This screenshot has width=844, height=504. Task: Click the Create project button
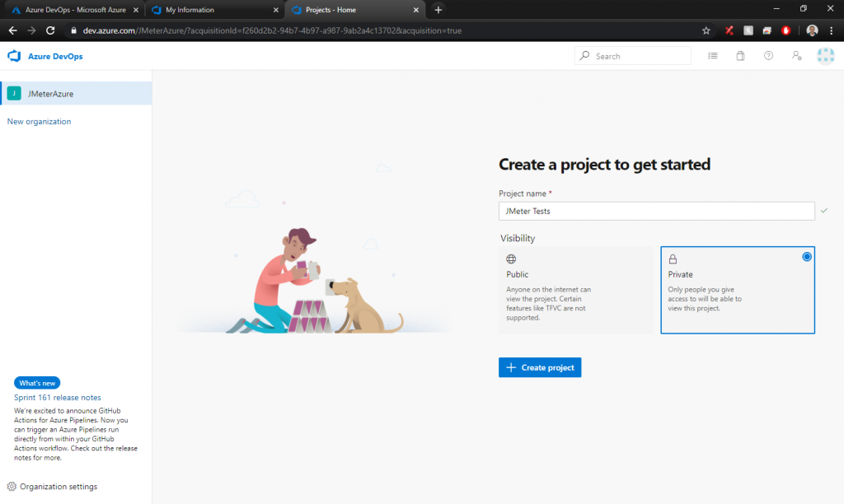click(540, 367)
